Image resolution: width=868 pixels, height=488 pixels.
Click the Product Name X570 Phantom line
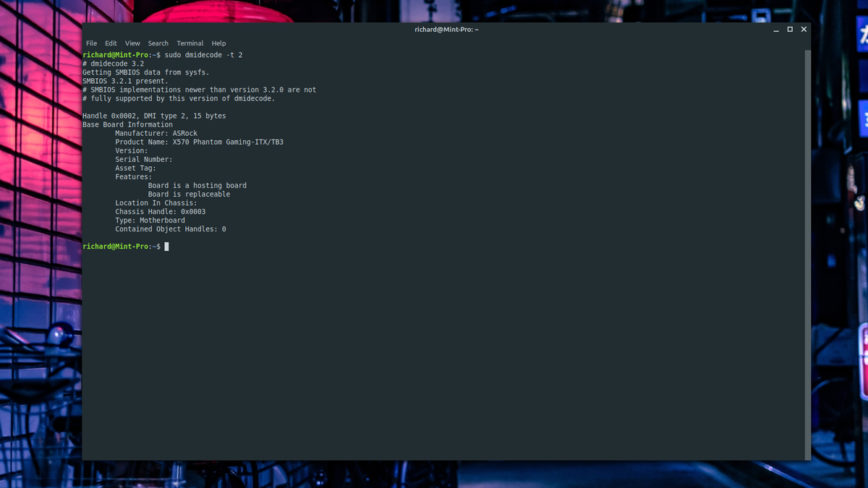199,142
